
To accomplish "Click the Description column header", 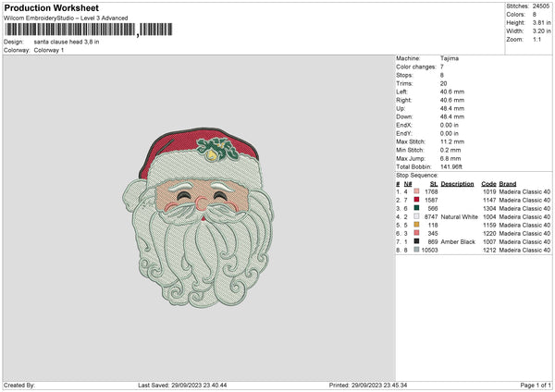I will (457, 184).
